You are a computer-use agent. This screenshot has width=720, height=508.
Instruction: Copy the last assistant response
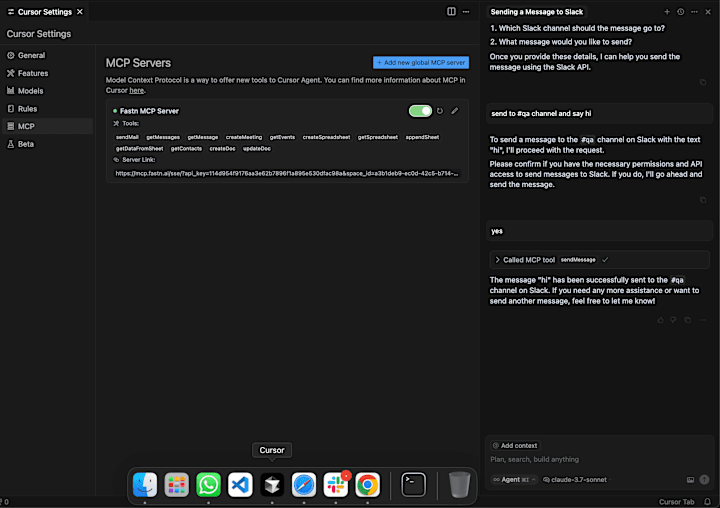(687, 320)
